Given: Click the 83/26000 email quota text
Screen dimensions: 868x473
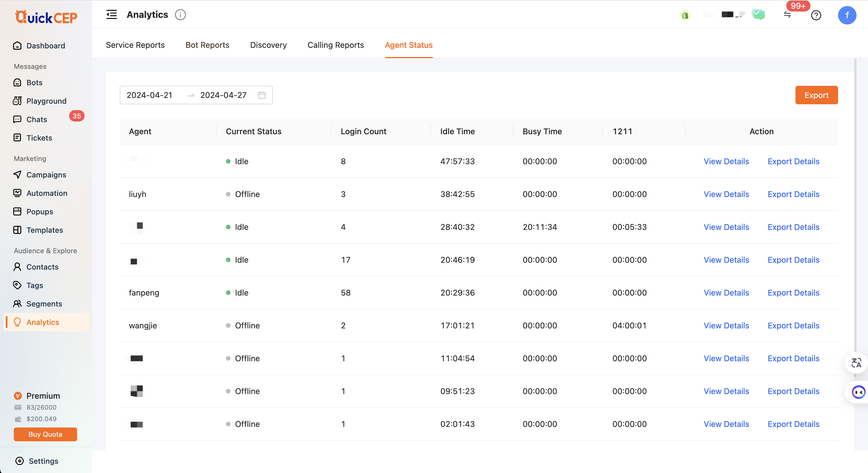Looking at the screenshot, I should click(x=41, y=407).
